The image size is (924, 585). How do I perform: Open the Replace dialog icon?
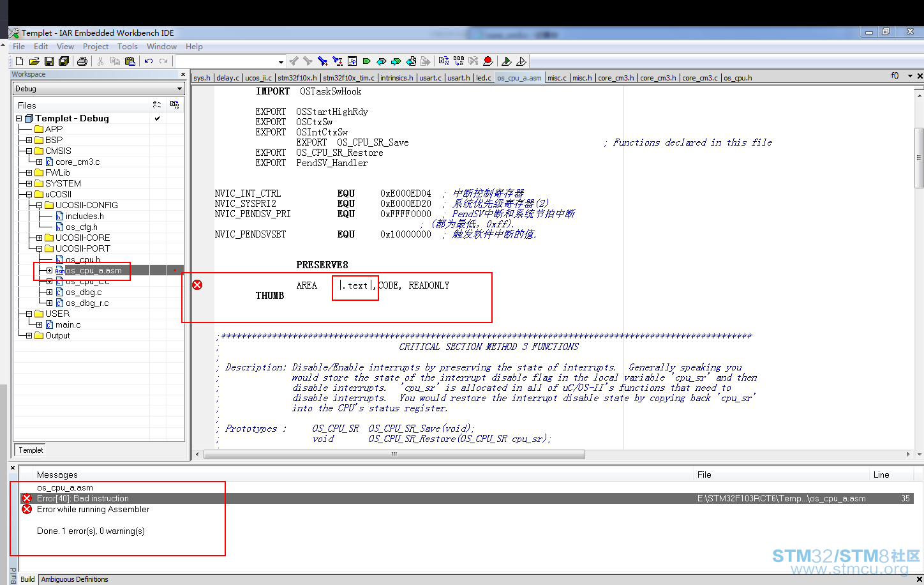pos(338,61)
